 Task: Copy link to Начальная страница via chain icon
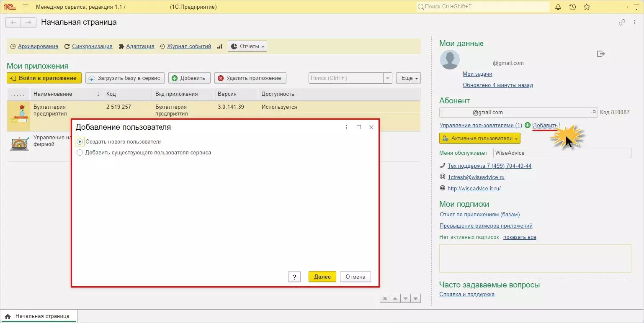[x=622, y=23]
